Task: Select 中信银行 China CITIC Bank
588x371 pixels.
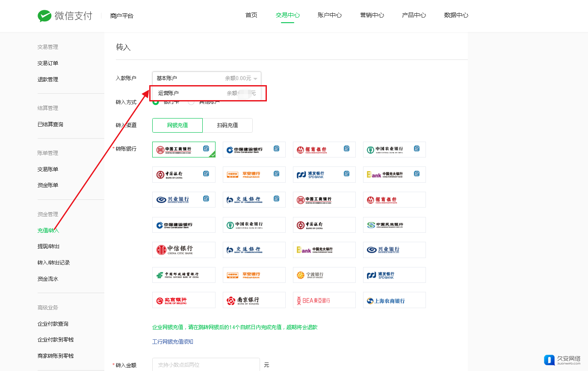Action: 184,250
